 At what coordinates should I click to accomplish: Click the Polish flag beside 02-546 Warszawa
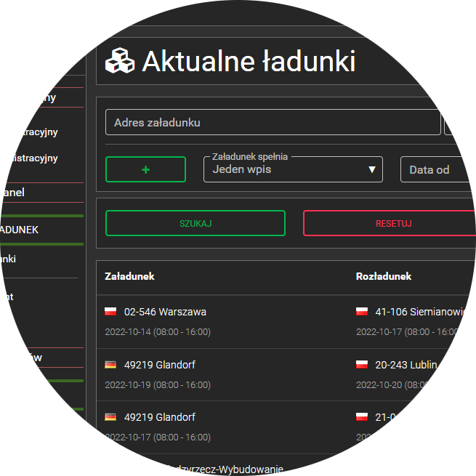[x=110, y=312]
